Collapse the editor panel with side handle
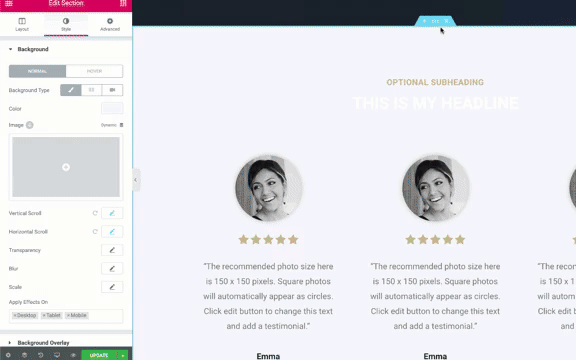The width and height of the screenshot is (576, 360). 136,180
